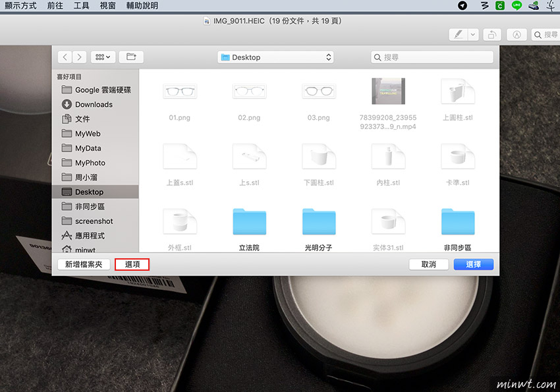Click the Preview toolbar search field

pyautogui.click(x=546, y=35)
